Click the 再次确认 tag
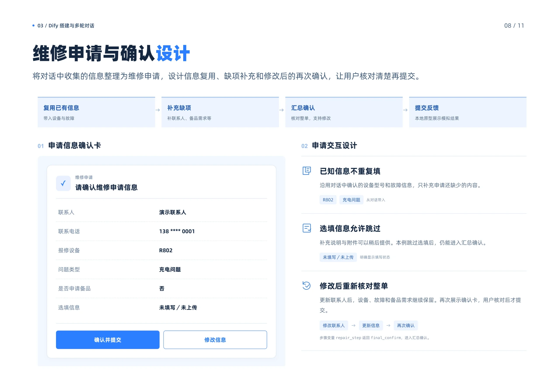This screenshot has height=392, width=557. click(406, 325)
